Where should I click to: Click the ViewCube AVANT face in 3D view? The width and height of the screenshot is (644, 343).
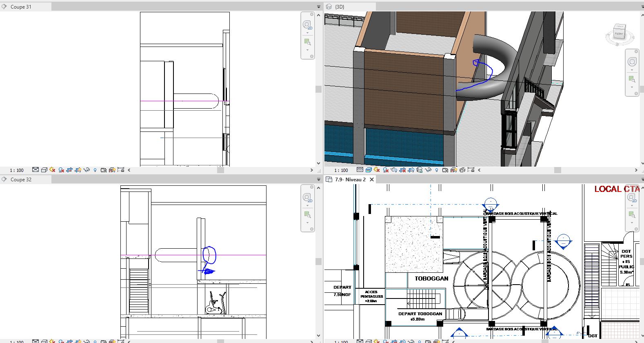click(619, 33)
